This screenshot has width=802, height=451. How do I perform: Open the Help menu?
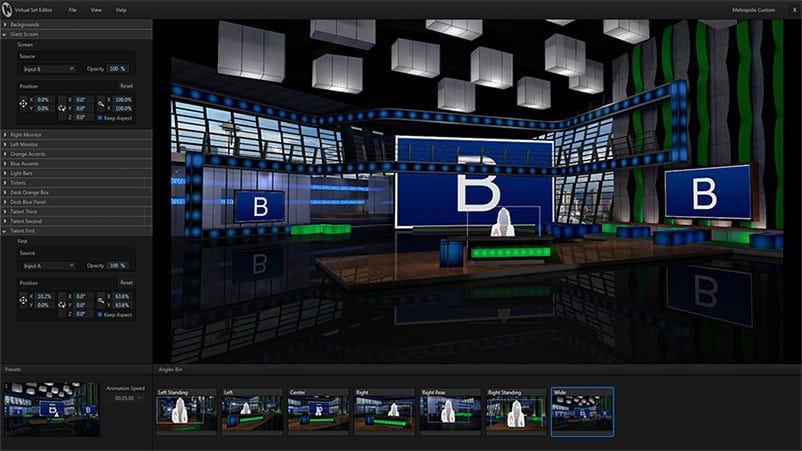[x=121, y=10]
